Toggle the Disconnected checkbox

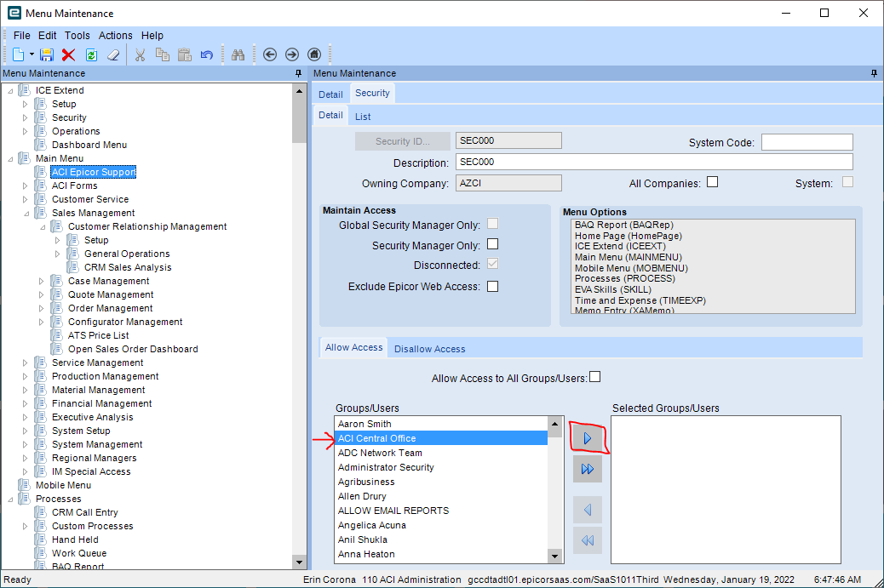[x=493, y=264]
